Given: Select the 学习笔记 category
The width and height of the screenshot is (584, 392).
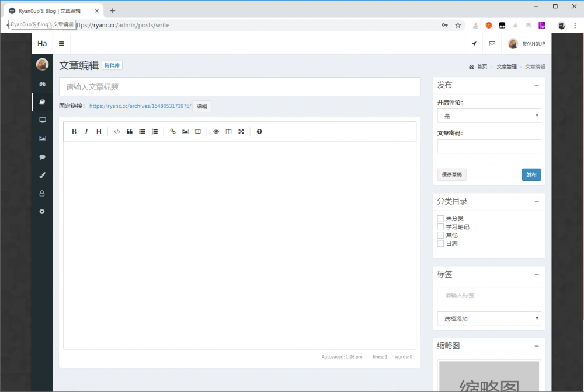Looking at the screenshot, I should 440,227.
